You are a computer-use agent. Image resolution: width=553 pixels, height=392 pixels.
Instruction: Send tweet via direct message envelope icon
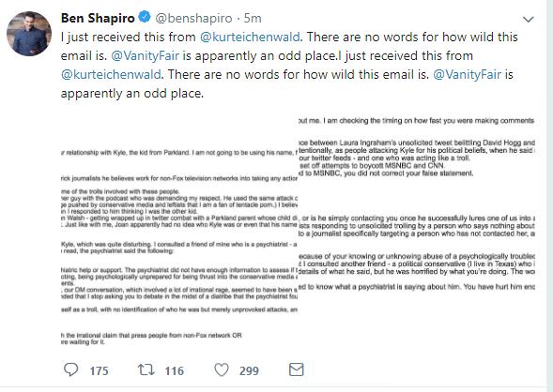click(x=297, y=369)
